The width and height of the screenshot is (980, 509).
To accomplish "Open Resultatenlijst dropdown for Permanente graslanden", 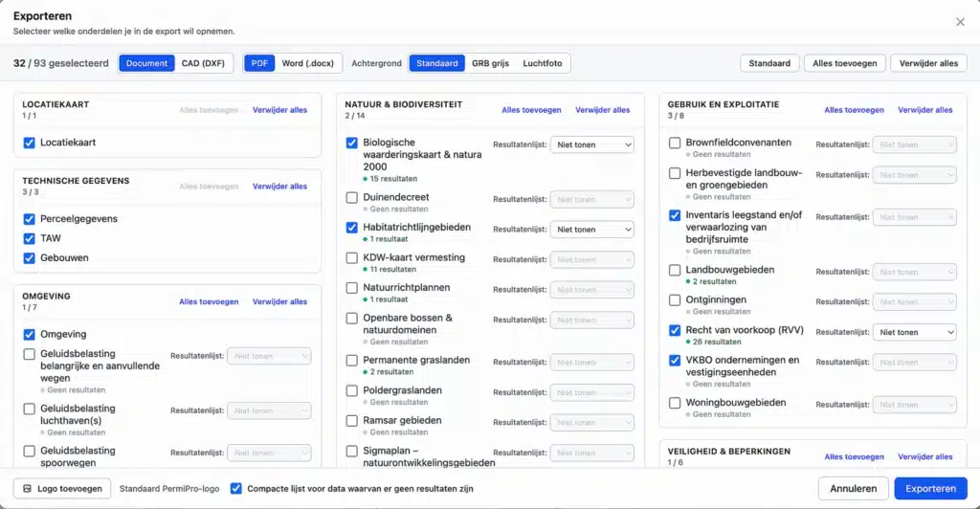I will coord(591,363).
